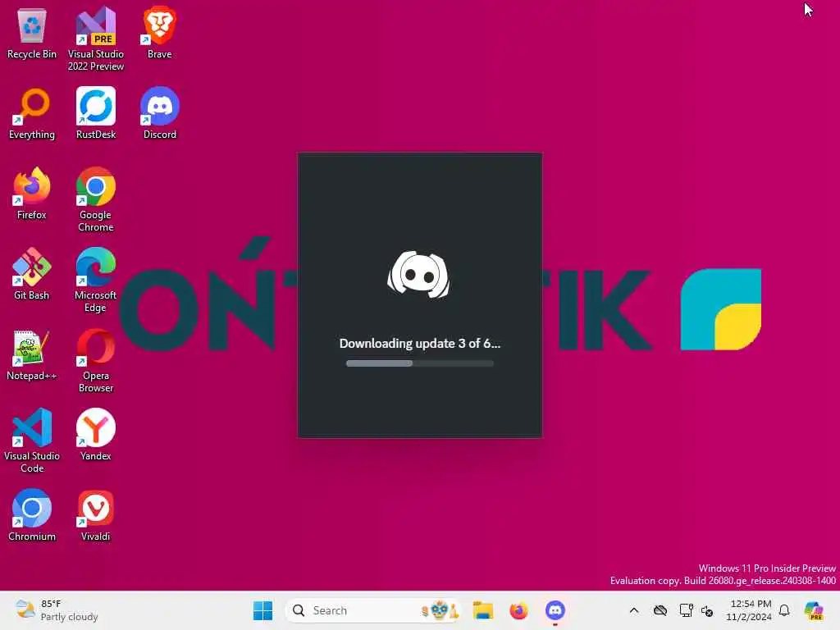Open File Explorer from the taskbar

click(482, 610)
